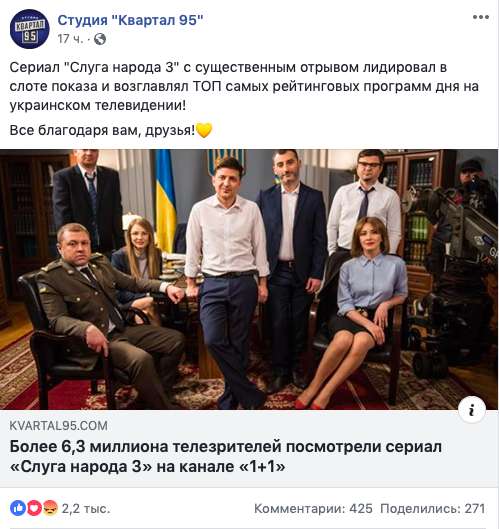Open the KVARTAL95.COM source domain link

pos(58,426)
